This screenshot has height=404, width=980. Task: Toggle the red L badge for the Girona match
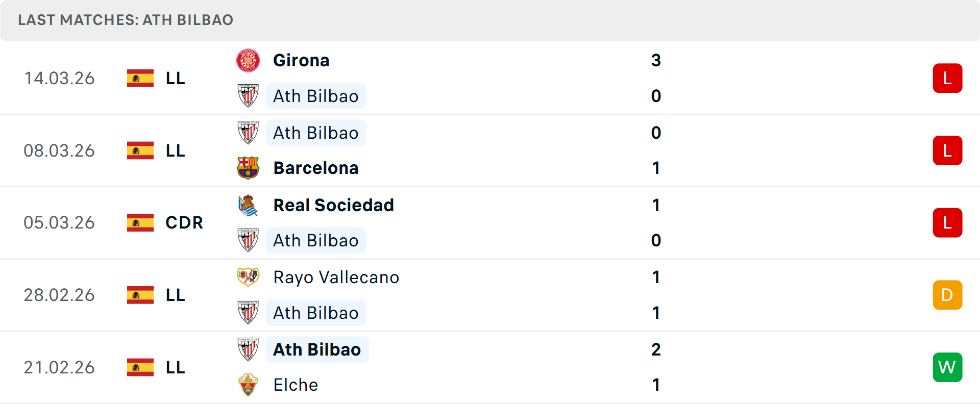pyautogui.click(x=947, y=78)
